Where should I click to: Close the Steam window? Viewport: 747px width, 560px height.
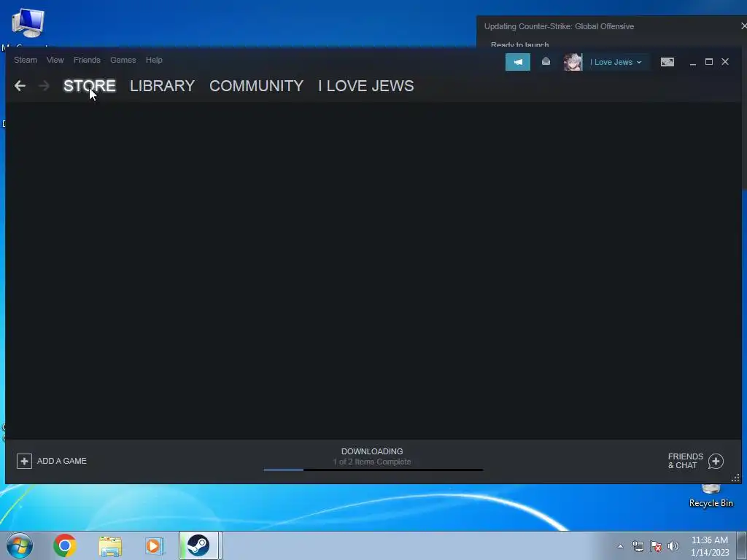coord(725,62)
